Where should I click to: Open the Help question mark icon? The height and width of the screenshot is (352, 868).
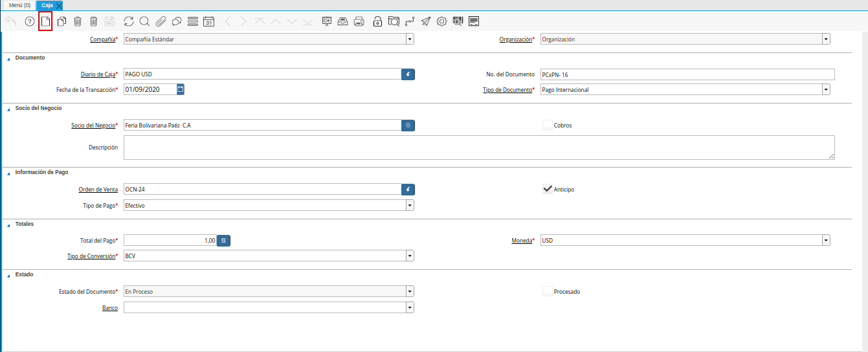coord(29,21)
